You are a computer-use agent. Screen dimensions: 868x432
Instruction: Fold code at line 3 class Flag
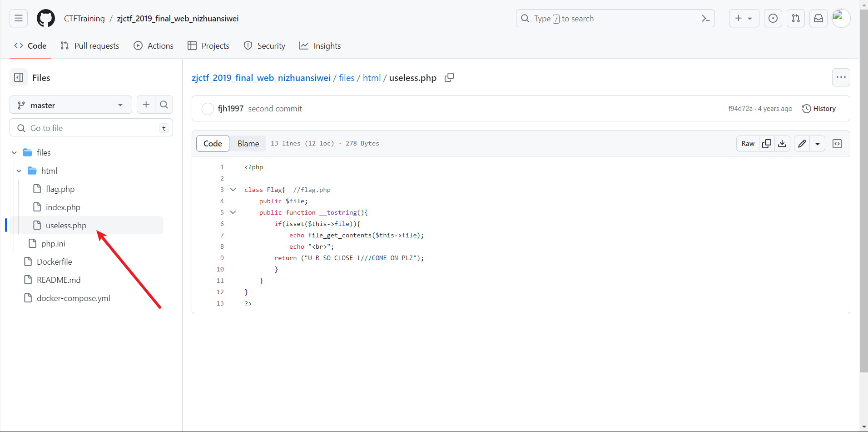point(233,190)
